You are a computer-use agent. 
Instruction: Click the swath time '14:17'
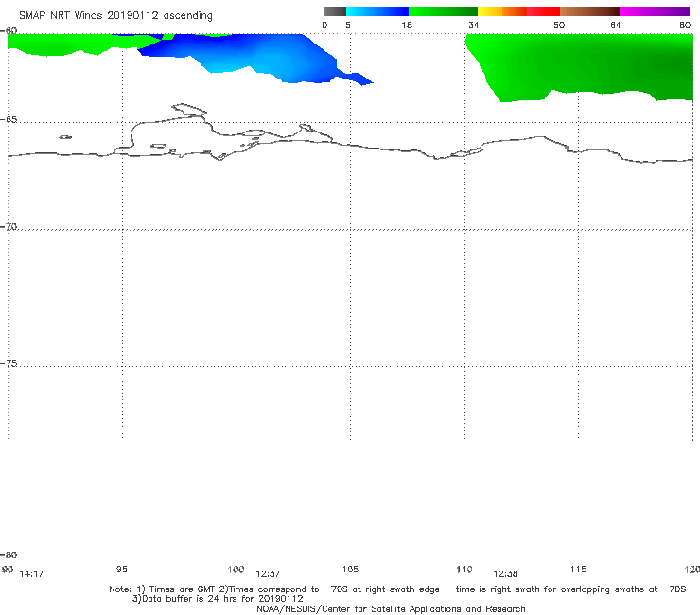click(31, 574)
